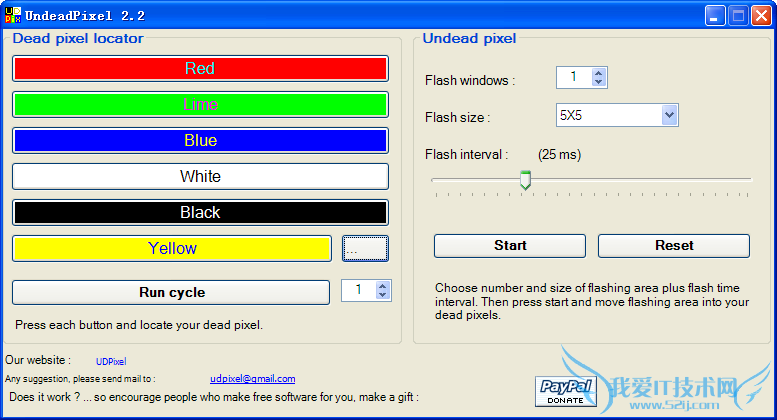Select the Lime color test button
This screenshot has width=777, height=420.
point(200,105)
